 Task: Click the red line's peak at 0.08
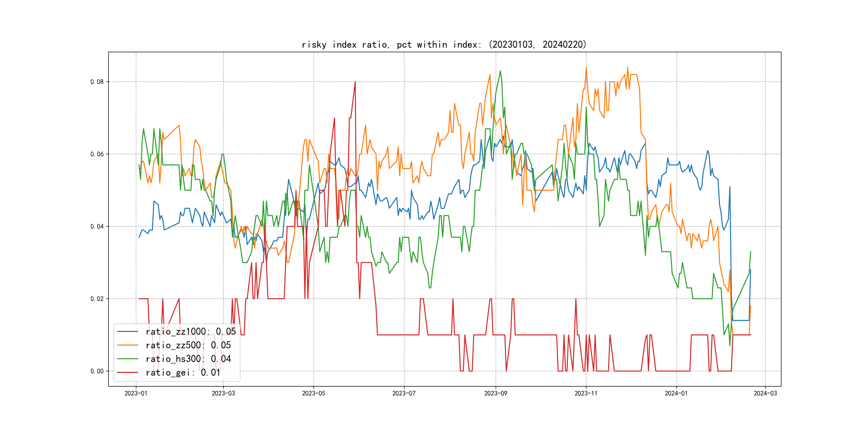click(355, 82)
